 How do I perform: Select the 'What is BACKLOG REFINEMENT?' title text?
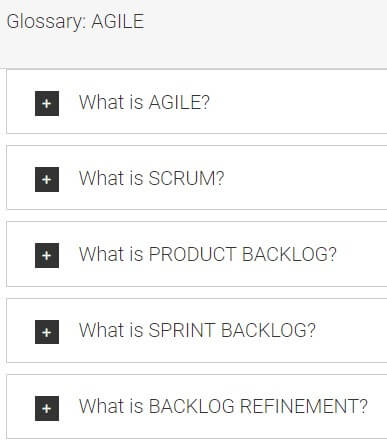pos(223,406)
